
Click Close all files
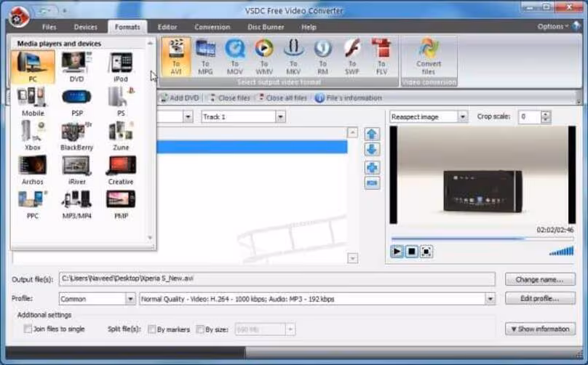[x=283, y=98]
